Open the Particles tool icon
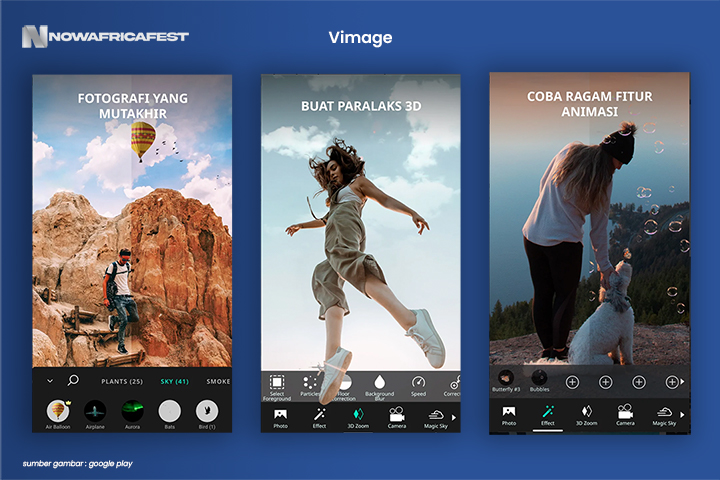Screen dimensions: 720x480 (310, 382)
